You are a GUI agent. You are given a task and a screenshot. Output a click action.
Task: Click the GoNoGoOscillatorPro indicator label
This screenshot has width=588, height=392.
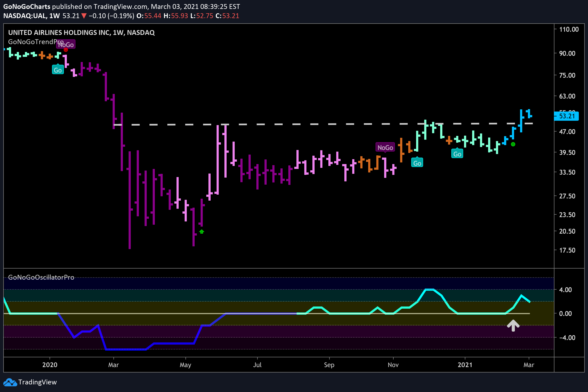(41, 277)
